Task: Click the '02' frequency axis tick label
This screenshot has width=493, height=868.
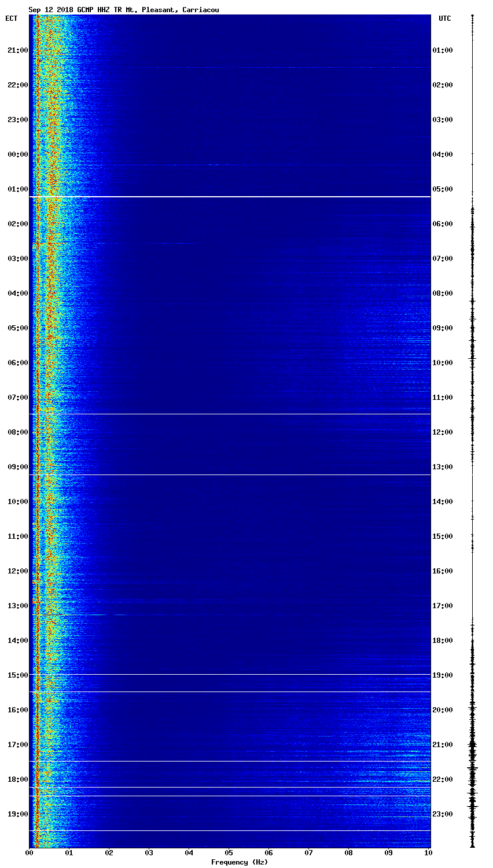Action: pyautogui.click(x=109, y=853)
